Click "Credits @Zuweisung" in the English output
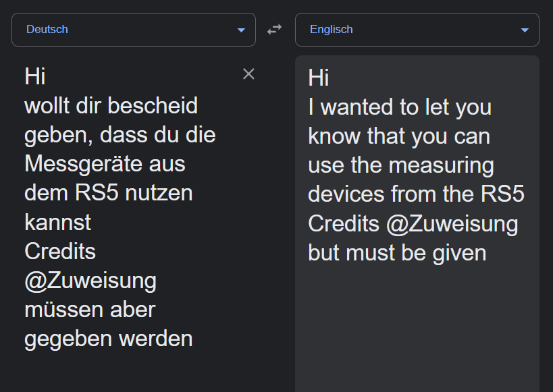Viewport: 553px width, 392px height. click(x=413, y=223)
